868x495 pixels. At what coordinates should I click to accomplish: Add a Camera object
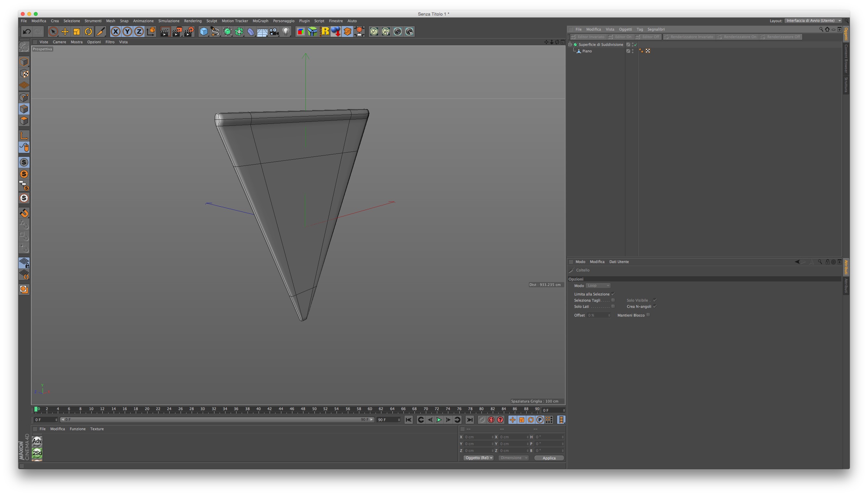click(x=274, y=31)
